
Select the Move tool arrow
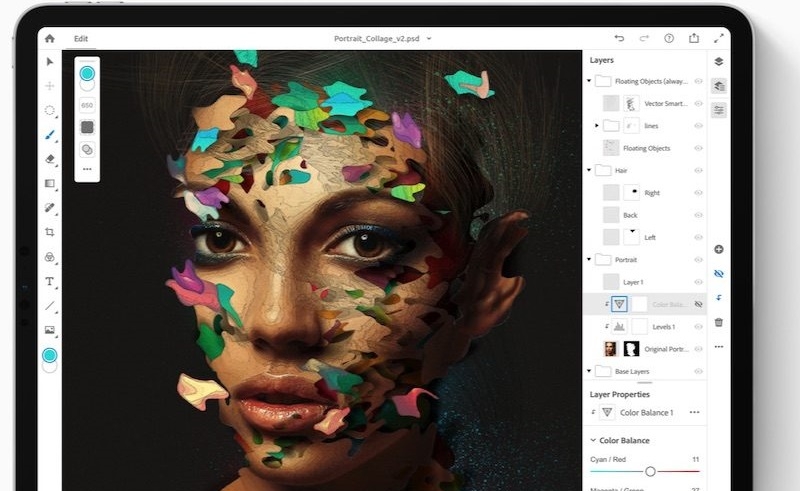point(49,61)
